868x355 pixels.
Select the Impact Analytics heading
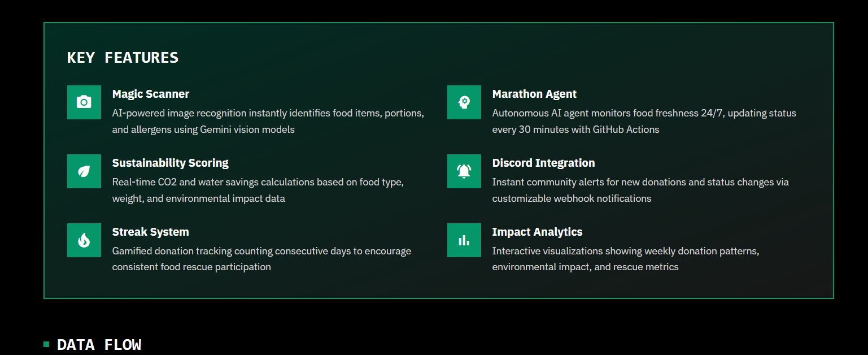pos(537,232)
